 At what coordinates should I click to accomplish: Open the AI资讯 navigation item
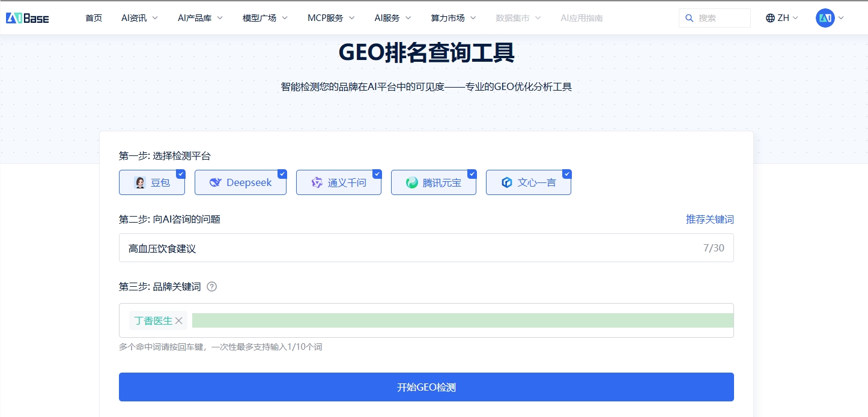tap(134, 18)
